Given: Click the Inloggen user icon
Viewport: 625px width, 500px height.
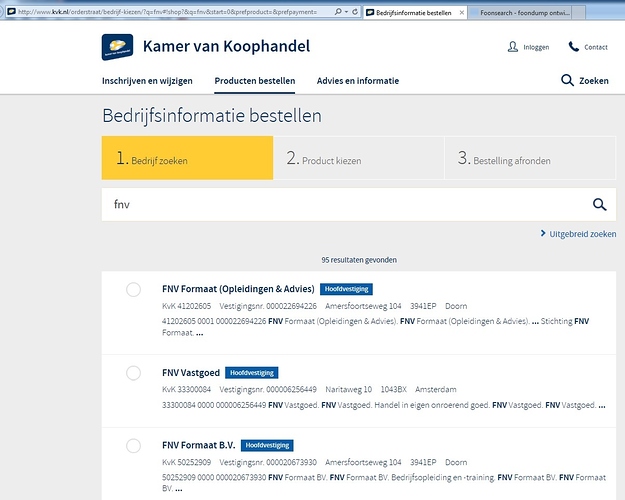Looking at the screenshot, I should coord(513,47).
